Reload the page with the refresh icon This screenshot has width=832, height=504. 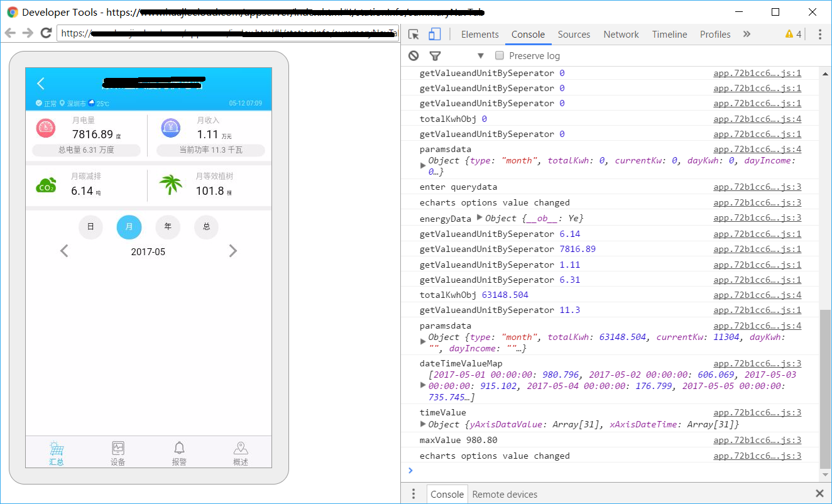click(46, 33)
